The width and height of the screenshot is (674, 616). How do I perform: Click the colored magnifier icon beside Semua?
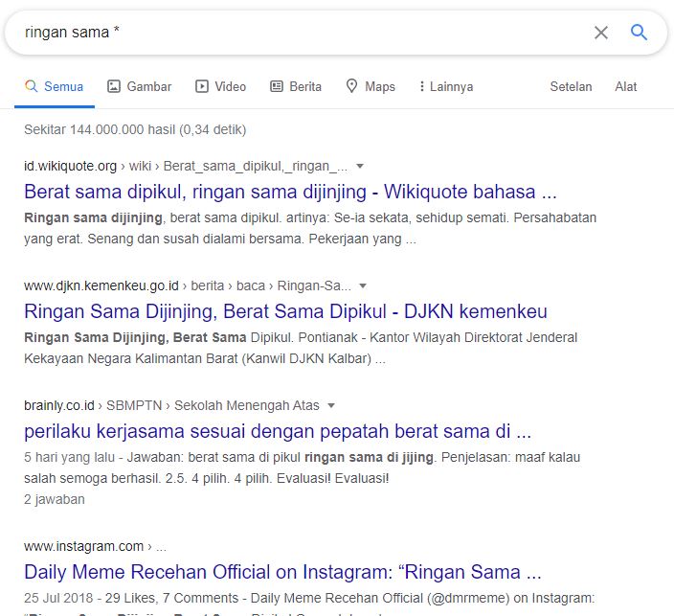point(31,86)
